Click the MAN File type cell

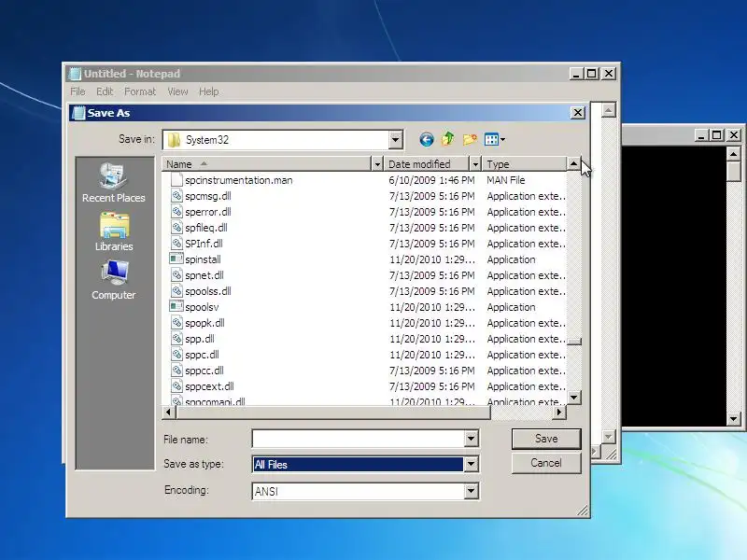pos(505,180)
